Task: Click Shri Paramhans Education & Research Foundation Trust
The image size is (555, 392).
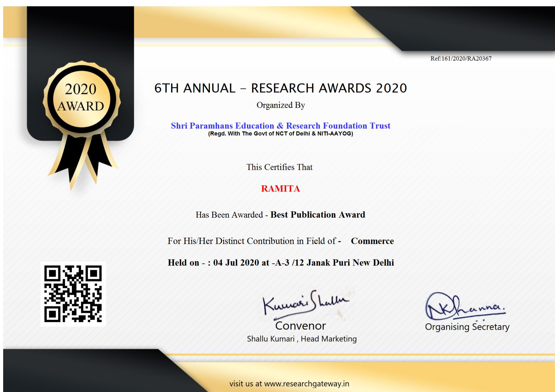Action: pos(280,126)
